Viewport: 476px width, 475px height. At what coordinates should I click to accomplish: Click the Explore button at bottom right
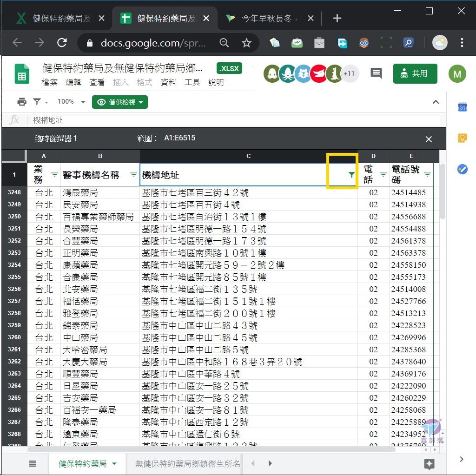(429, 464)
